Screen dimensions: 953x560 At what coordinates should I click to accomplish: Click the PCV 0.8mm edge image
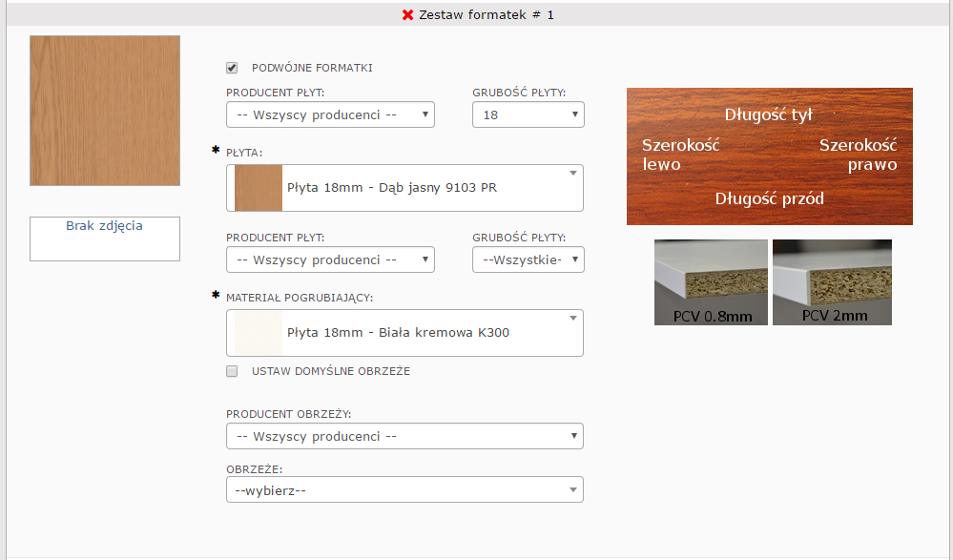(x=711, y=282)
